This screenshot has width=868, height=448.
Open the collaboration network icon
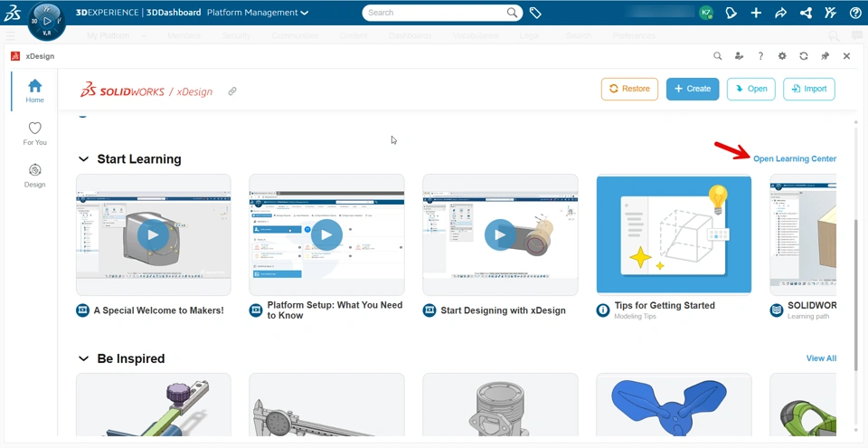(806, 13)
